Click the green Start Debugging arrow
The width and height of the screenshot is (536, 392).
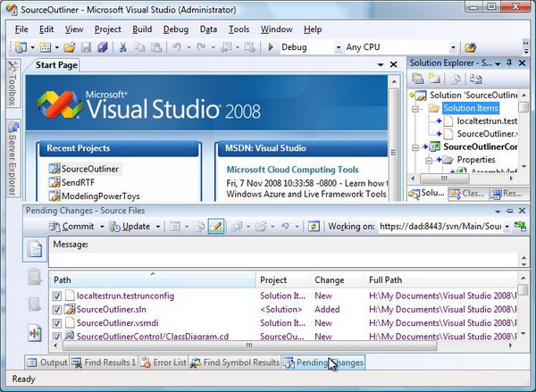271,47
